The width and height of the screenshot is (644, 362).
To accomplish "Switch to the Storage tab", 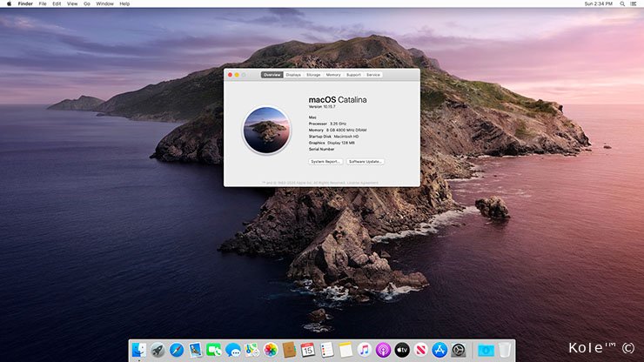I will tap(313, 75).
